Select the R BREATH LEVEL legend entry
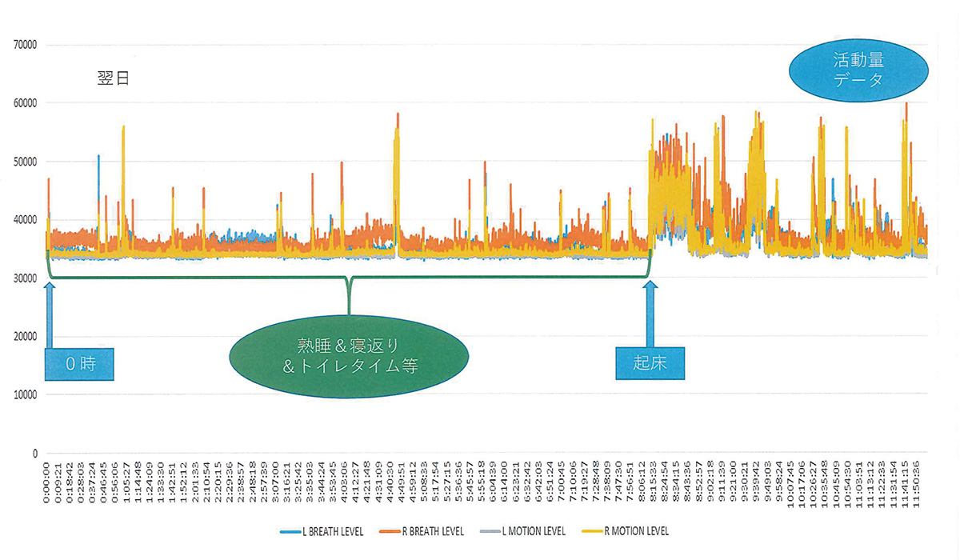 [431, 531]
